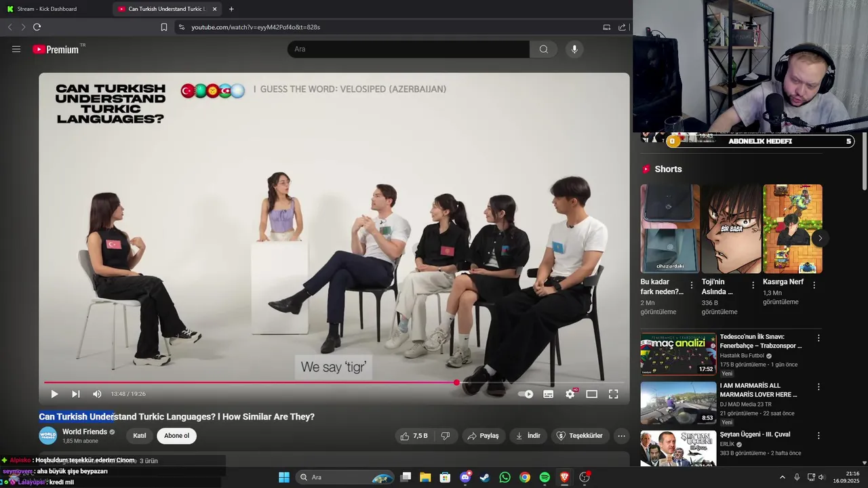The image size is (868, 488).
Task: Play the paused YouTube video
Action: (x=54, y=394)
